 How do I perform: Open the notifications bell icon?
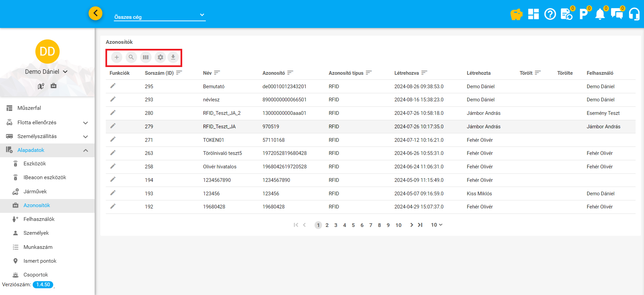pos(600,14)
